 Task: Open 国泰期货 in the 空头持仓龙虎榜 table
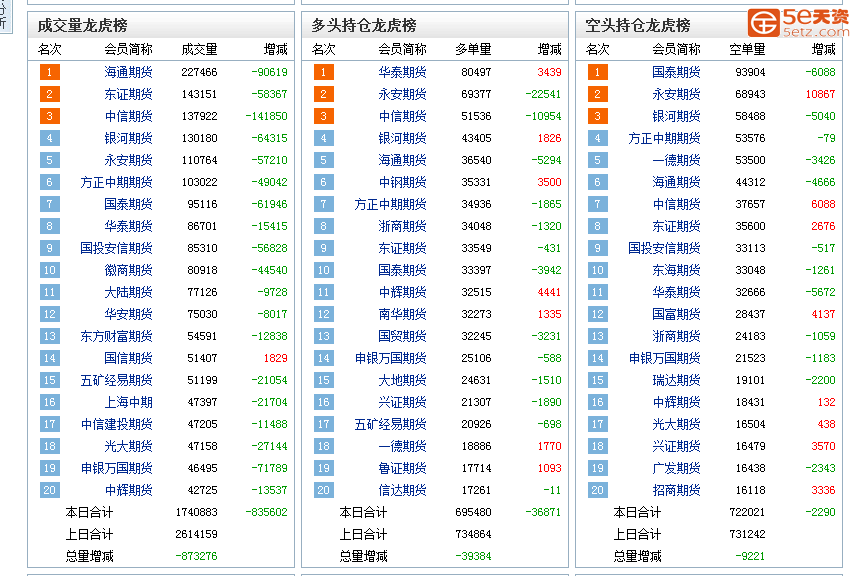click(x=676, y=72)
